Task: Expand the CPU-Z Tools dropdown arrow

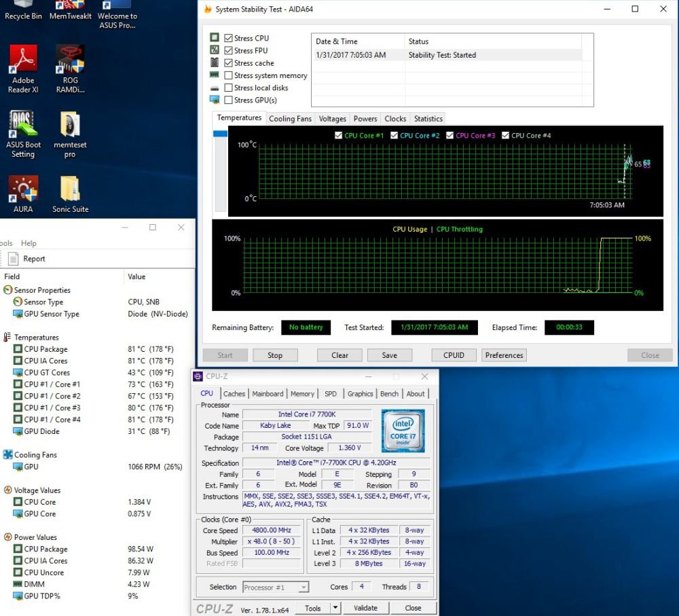Action: [335, 608]
